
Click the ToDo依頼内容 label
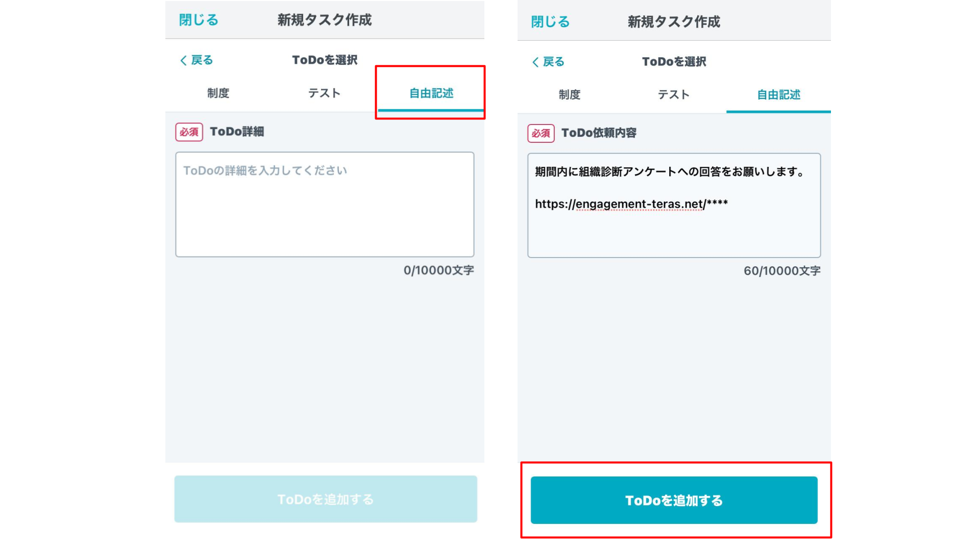pyautogui.click(x=599, y=133)
